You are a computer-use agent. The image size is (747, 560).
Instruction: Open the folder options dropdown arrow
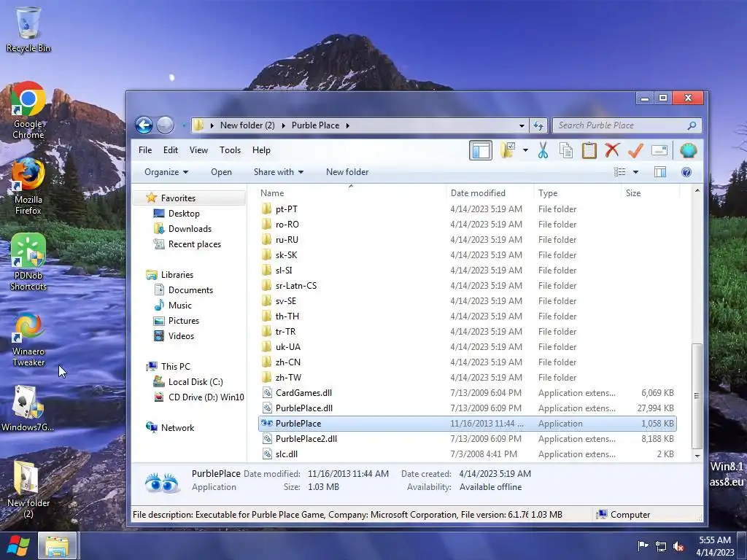pyautogui.click(x=525, y=150)
